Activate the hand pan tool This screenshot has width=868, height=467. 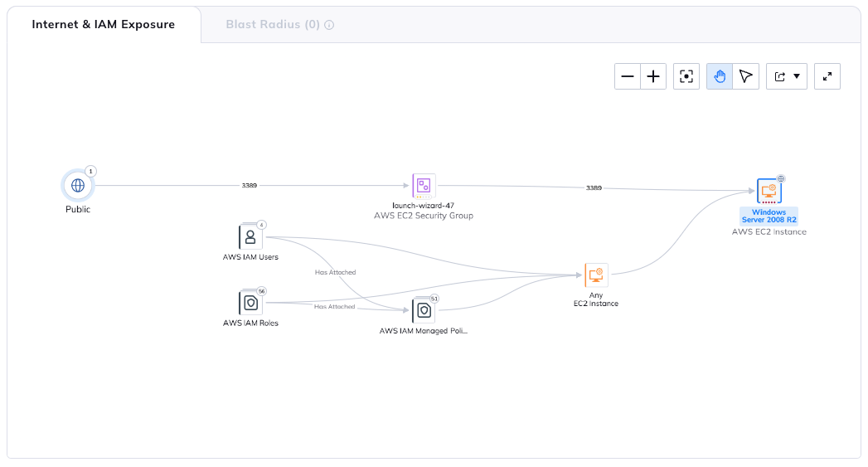click(720, 76)
